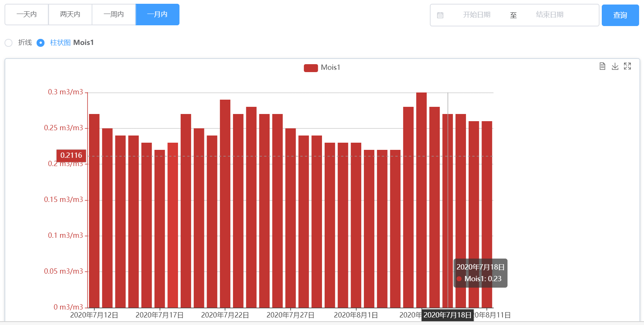This screenshot has height=325, width=644.
Task: Select the 一月内 time range tab
Action: pos(157,14)
